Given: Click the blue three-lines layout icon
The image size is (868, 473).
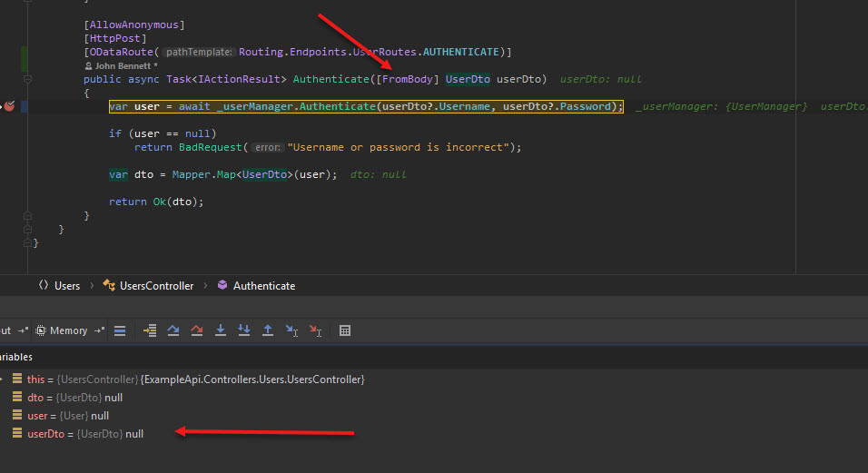Looking at the screenshot, I should coord(120,330).
